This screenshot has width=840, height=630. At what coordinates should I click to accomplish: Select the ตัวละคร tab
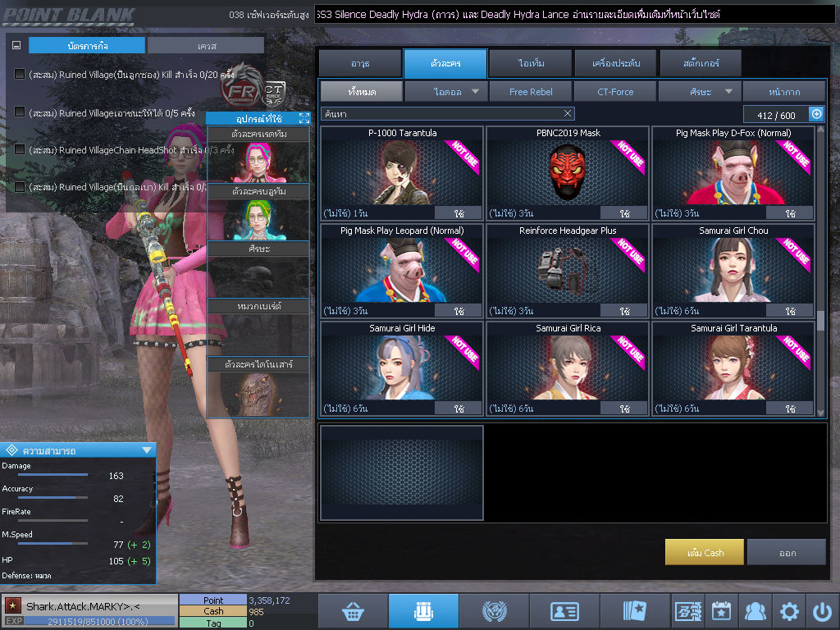(x=445, y=63)
